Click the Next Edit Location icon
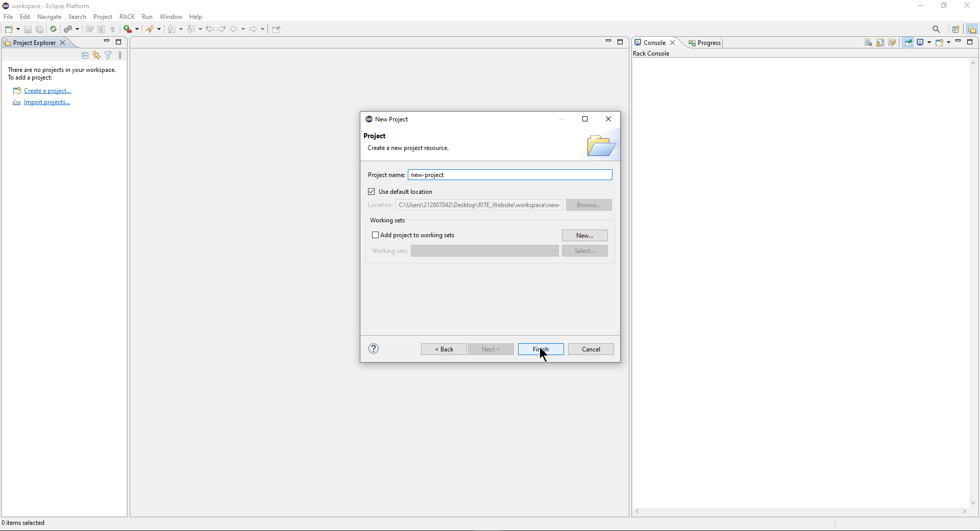The image size is (980, 531). [222, 29]
